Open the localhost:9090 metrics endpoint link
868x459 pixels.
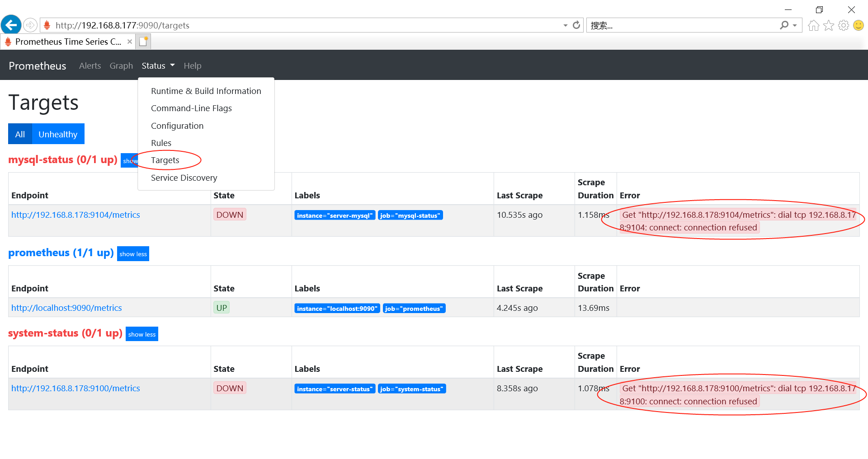pos(66,308)
